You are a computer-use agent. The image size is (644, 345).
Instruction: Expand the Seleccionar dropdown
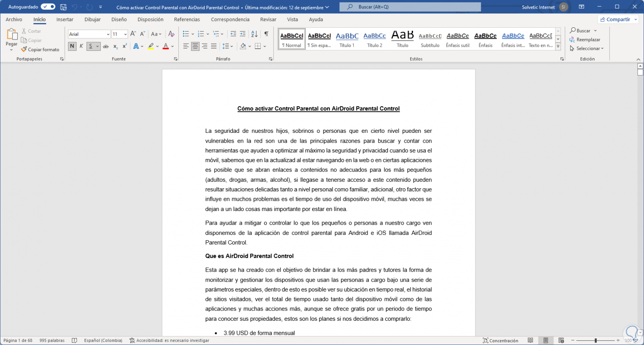click(587, 48)
